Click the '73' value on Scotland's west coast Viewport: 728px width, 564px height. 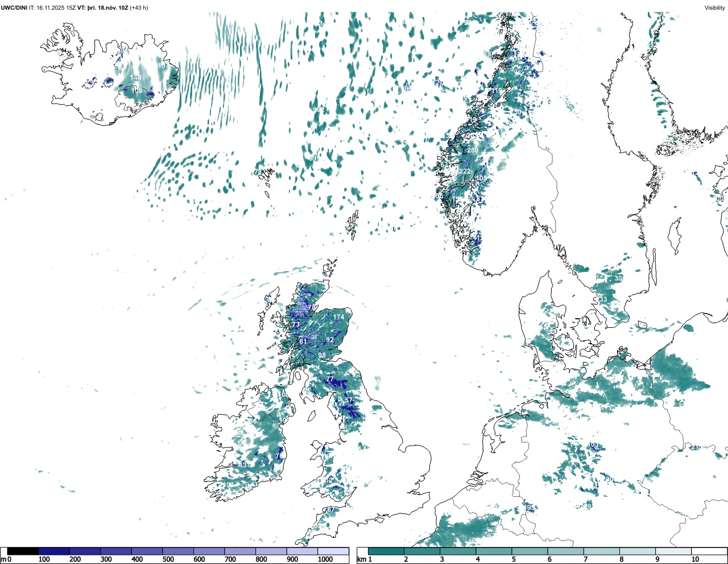pyautogui.click(x=296, y=325)
